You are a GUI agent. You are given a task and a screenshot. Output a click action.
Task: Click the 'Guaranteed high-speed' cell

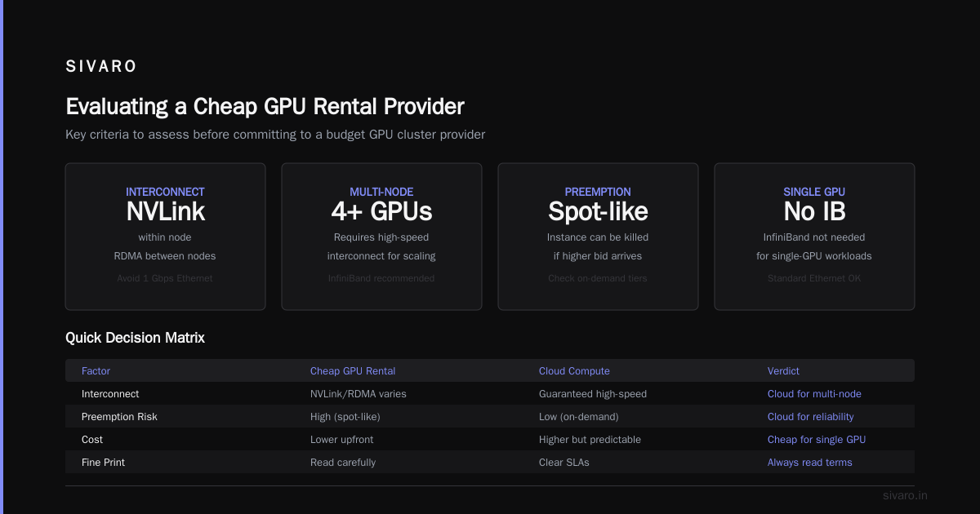click(593, 394)
